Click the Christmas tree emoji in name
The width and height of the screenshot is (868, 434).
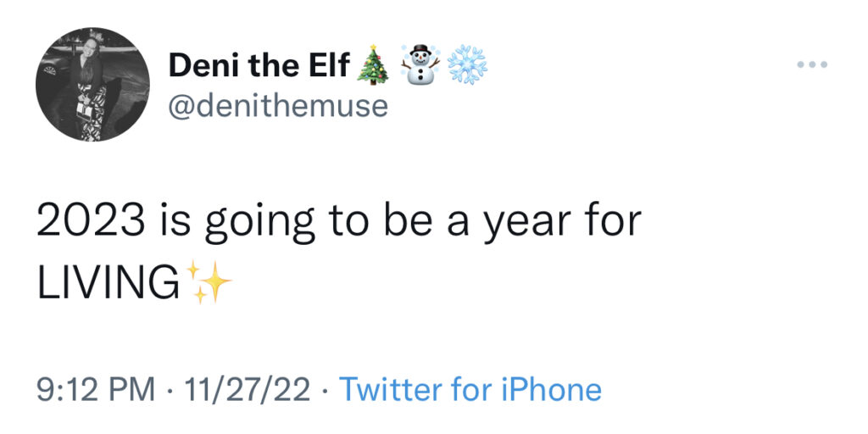372,65
